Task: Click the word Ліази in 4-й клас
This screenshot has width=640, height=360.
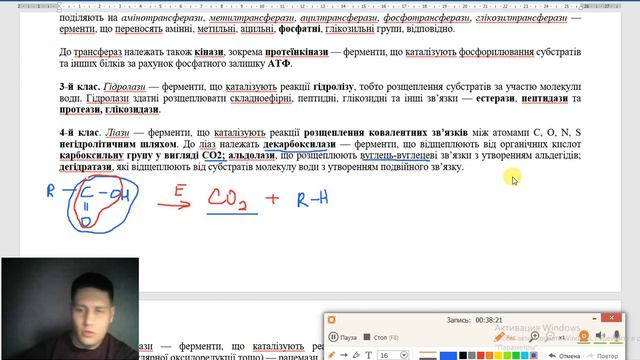Action: (117, 133)
